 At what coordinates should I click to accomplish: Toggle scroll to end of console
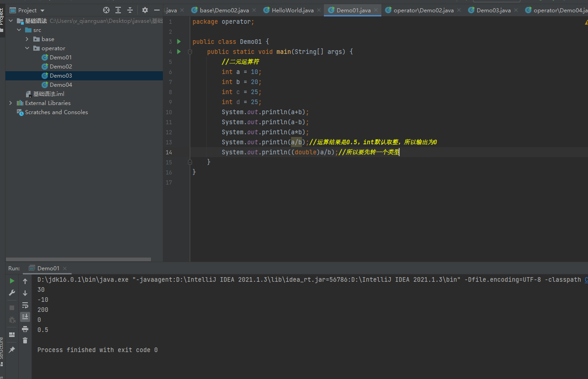coord(25,316)
